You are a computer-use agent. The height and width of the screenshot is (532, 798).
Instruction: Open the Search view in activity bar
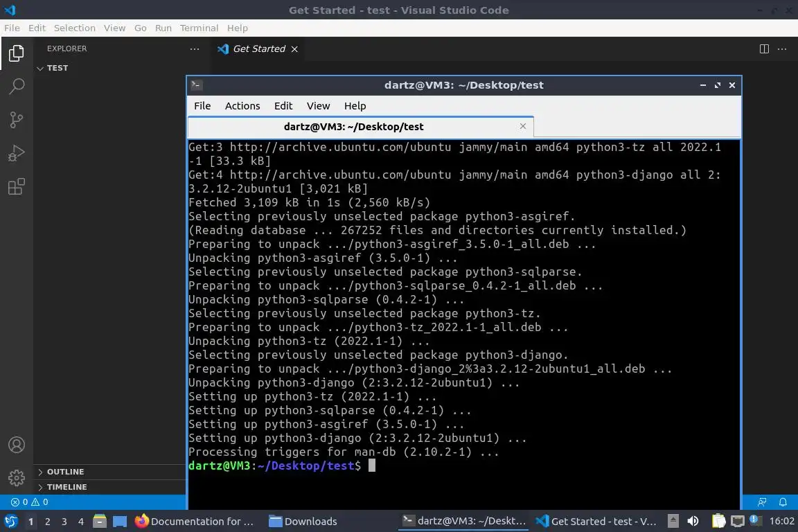tap(17, 86)
